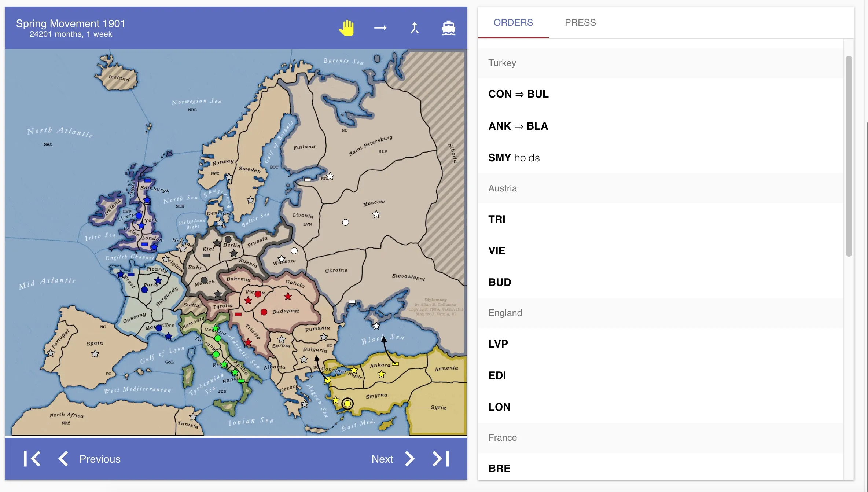This screenshot has height=492, width=868.
Task: Click the Next chevron arrow
Action: (x=409, y=459)
